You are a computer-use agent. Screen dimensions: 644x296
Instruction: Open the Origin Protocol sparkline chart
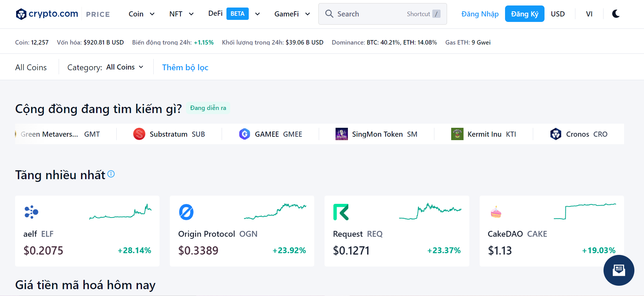pyautogui.click(x=275, y=212)
